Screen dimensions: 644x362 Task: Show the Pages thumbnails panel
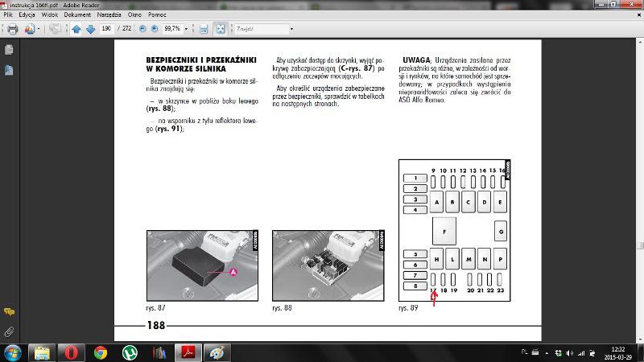point(9,50)
